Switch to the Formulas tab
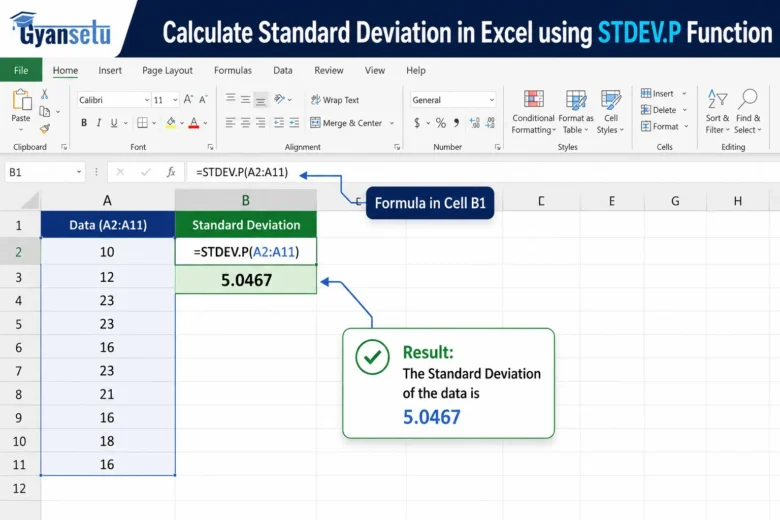 coord(233,70)
